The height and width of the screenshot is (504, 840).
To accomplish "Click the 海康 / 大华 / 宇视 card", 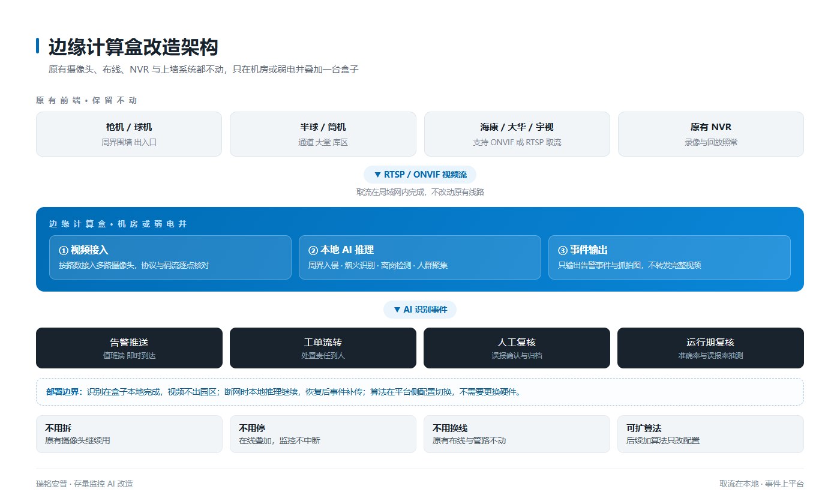I will pyautogui.click(x=517, y=134).
